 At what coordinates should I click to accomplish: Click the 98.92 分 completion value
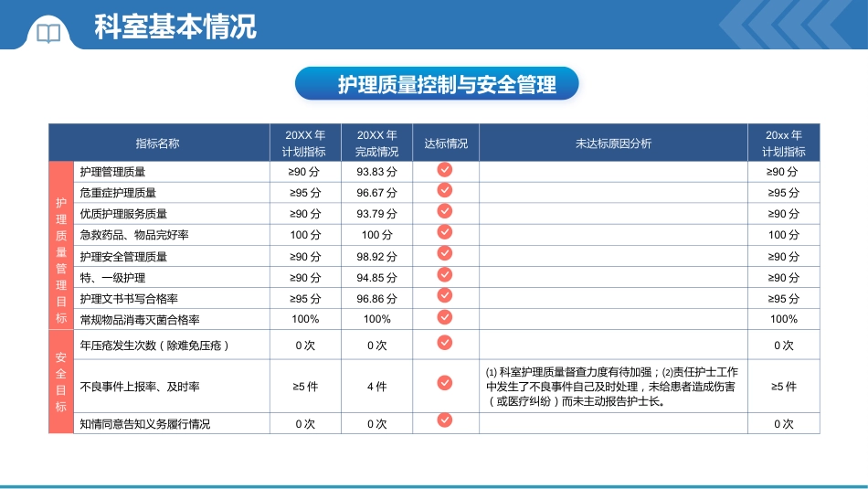377,257
